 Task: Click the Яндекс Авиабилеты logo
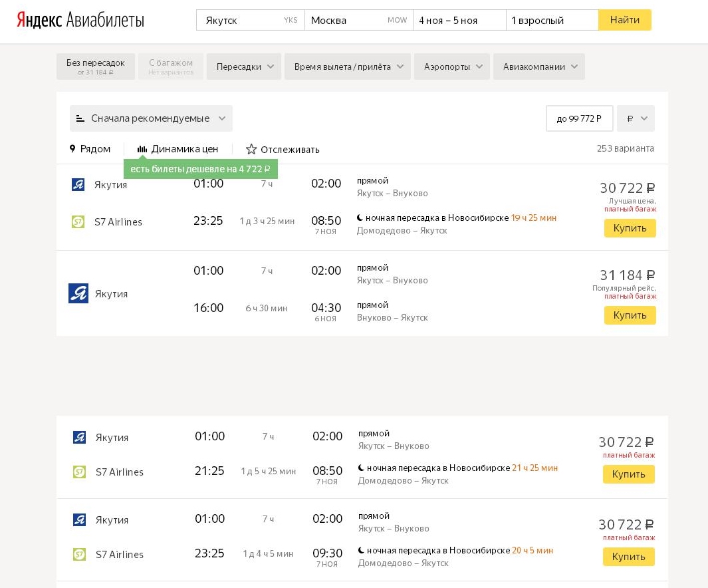(80, 20)
